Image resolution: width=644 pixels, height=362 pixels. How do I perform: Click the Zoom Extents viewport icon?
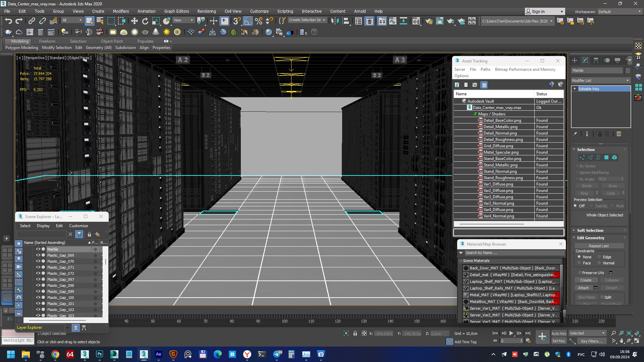point(629,333)
